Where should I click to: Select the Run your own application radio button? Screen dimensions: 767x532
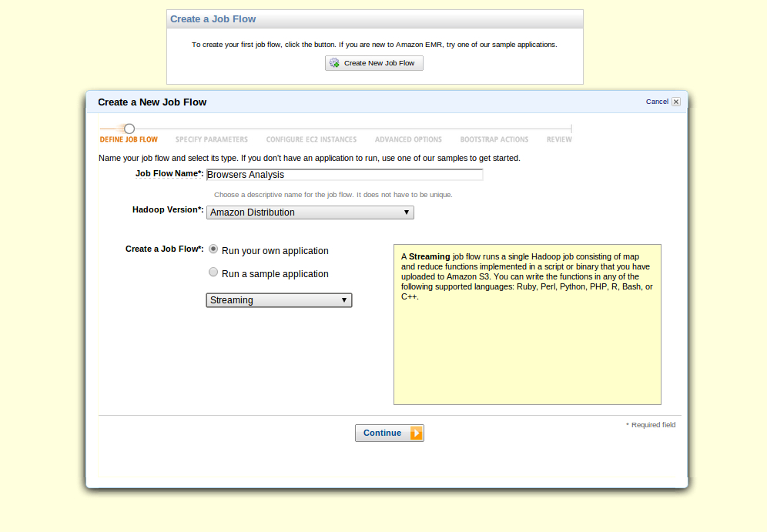(x=213, y=249)
